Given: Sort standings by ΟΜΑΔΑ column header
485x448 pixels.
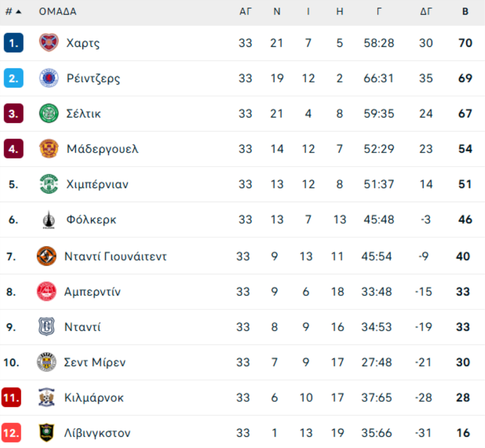Looking at the screenshot, I should point(58,12).
